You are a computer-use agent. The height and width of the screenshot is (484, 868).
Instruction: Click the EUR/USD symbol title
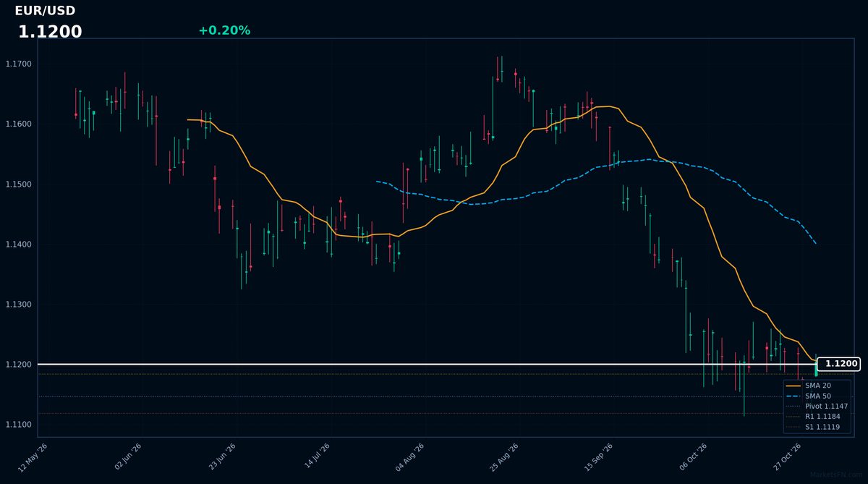(x=45, y=11)
